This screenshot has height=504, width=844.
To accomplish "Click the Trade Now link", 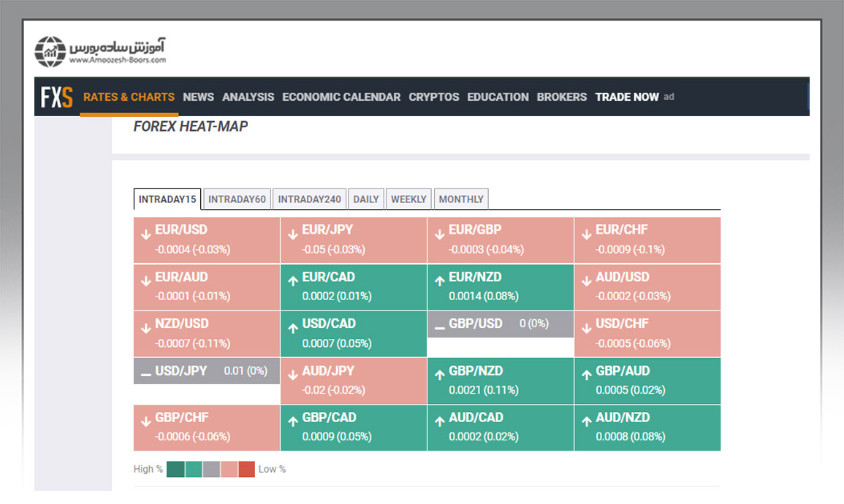I will (x=626, y=97).
